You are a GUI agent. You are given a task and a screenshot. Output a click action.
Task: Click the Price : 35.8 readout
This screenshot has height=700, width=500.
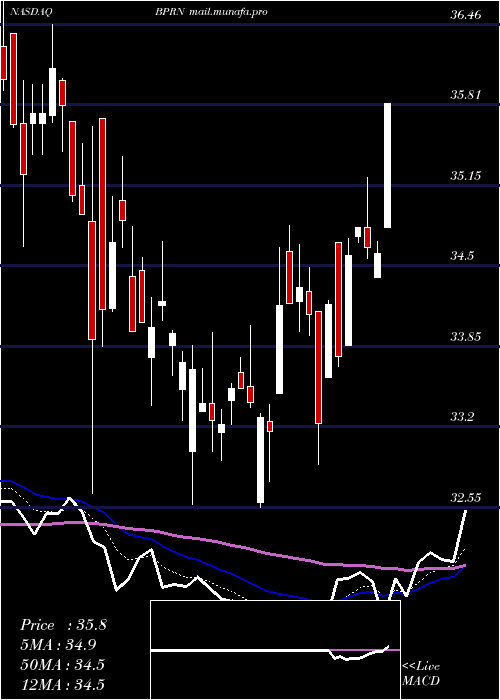(63, 625)
